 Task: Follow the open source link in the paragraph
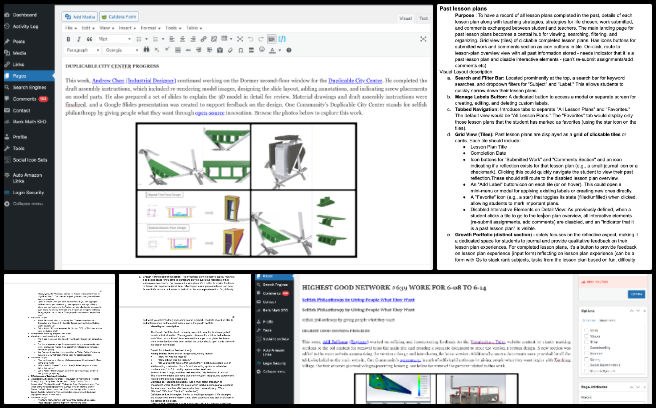(x=210, y=113)
